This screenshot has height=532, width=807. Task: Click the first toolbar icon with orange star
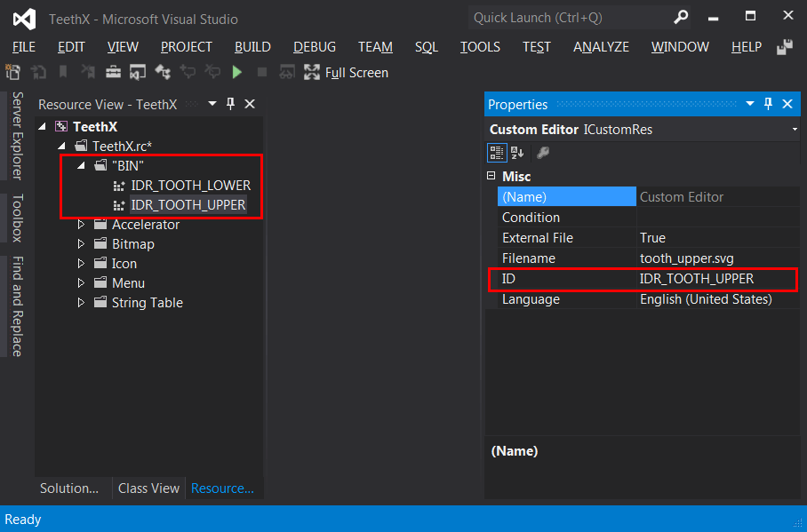pyautogui.click(x=12, y=72)
